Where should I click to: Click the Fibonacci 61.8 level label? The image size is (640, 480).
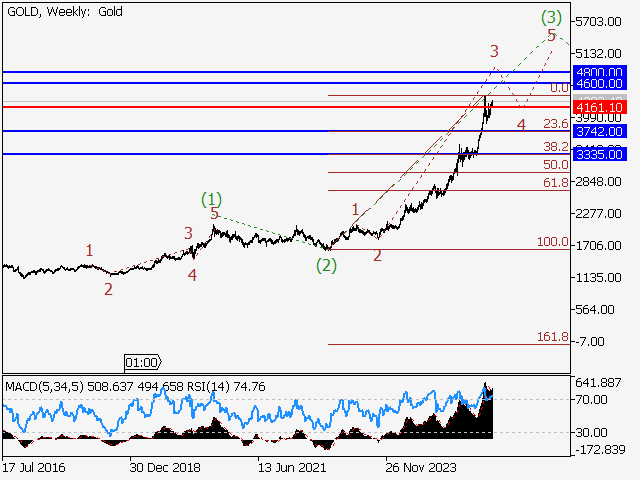click(x=556, y=182)
